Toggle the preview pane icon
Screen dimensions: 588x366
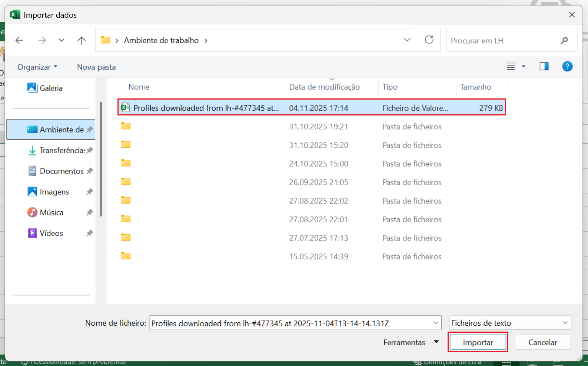(544, 67)
